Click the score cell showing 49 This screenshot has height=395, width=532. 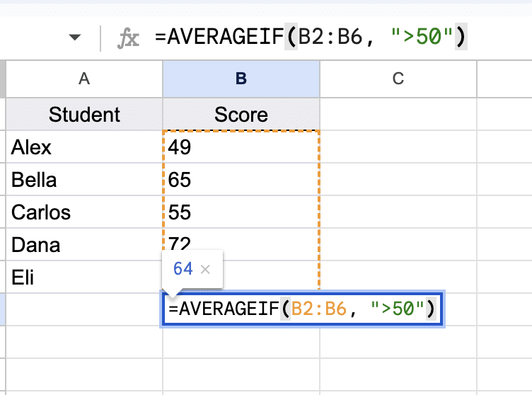click(241, 147)
